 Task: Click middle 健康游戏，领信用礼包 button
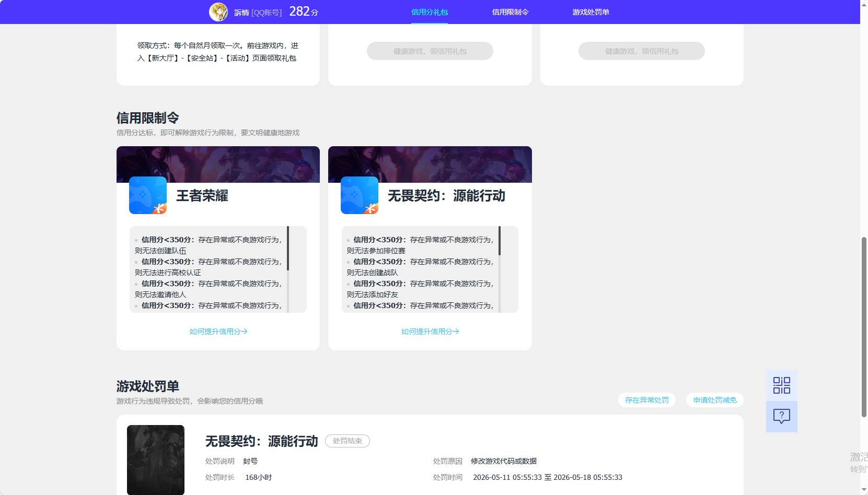point(430,51)
